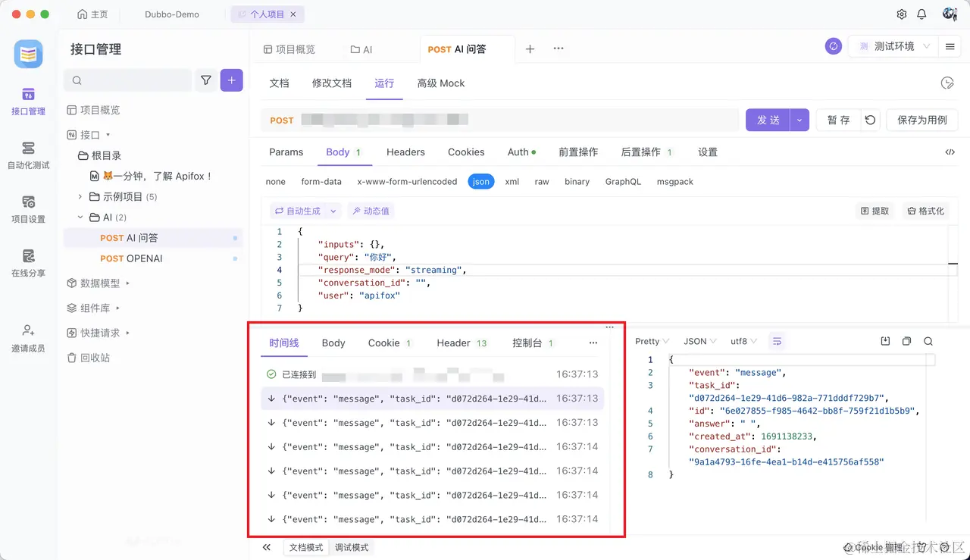The width and height of the screenshot is (970, 560).
Task: Click the "response_mode": "streaming" line
Action: tap(392, 270)
